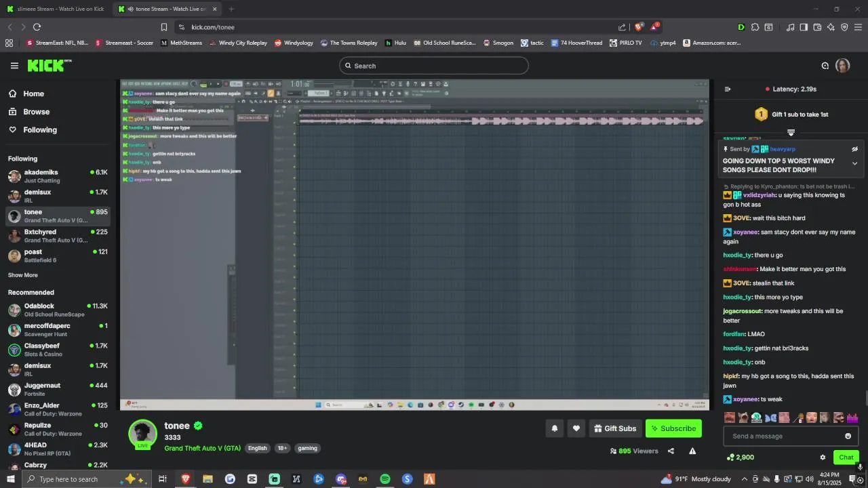
Task: Open the Hulu bookmark
Action: pos(395,43)
